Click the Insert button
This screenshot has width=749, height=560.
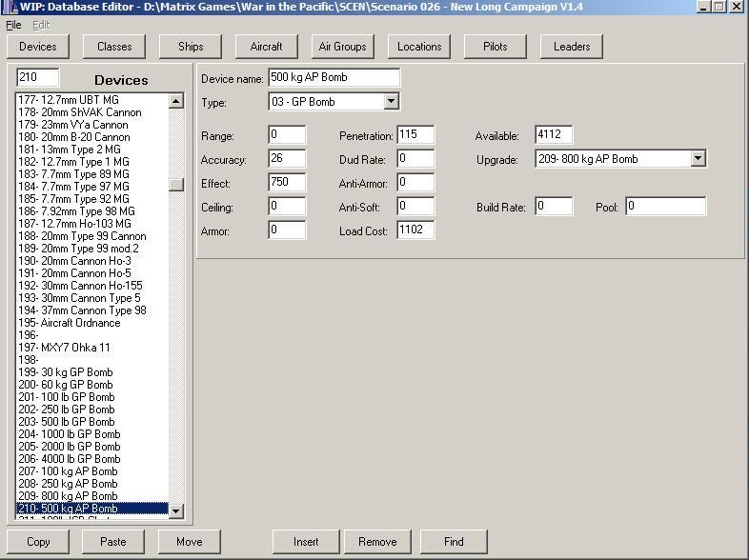coord(306,542)
